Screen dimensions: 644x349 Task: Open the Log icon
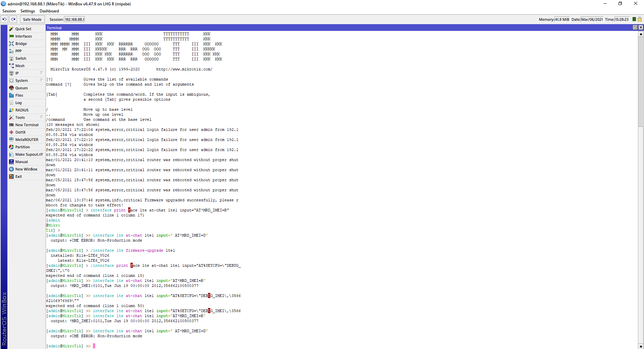[11, 103]
